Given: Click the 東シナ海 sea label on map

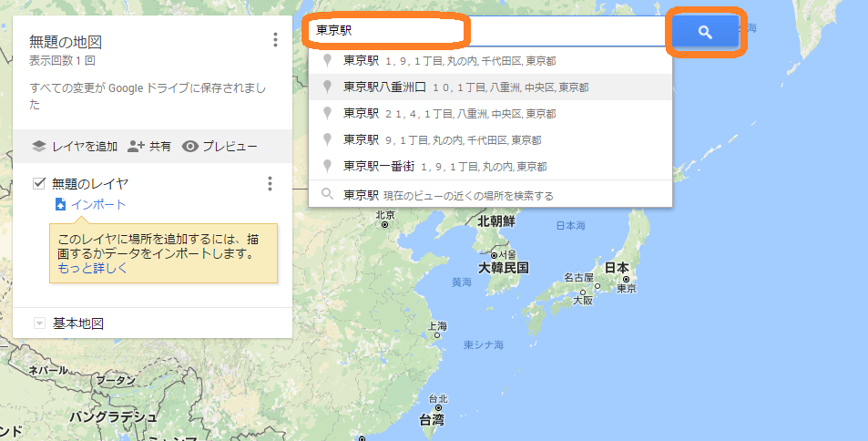Looking at the screenshot, I should 484,344.
